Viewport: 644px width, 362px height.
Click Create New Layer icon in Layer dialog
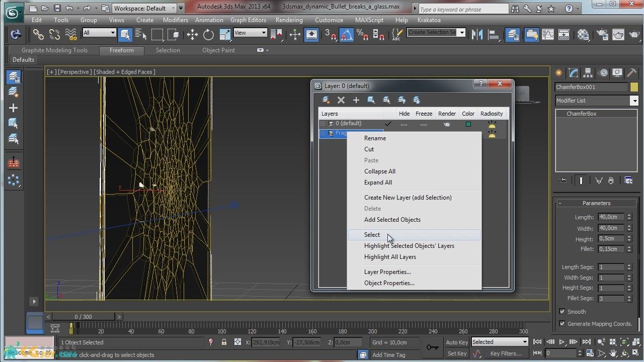point(326,100)
